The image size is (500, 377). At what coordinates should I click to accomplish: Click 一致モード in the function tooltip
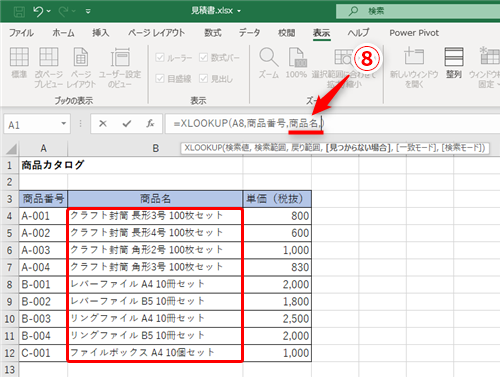[x=417, y=148]
